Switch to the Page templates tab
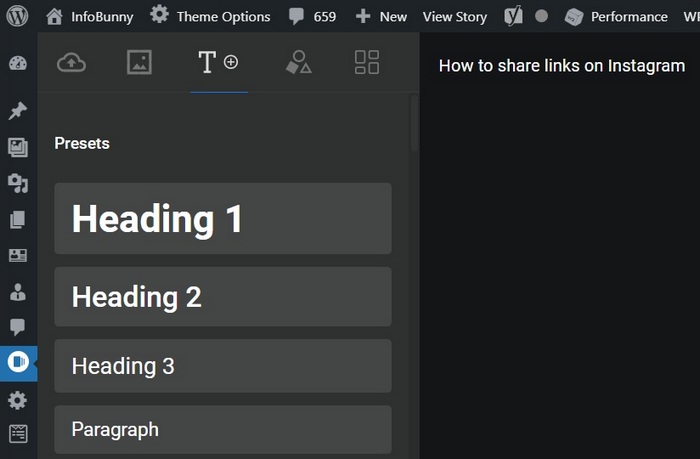This screenshot has width=700, height=459. click(x=367, y=62)
